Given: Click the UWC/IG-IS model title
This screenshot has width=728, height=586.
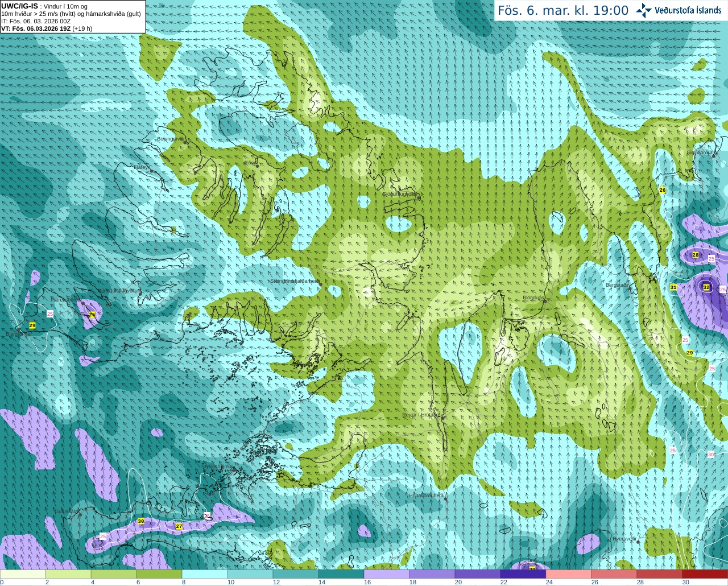Looking at the screenshot, I should 19,6.
